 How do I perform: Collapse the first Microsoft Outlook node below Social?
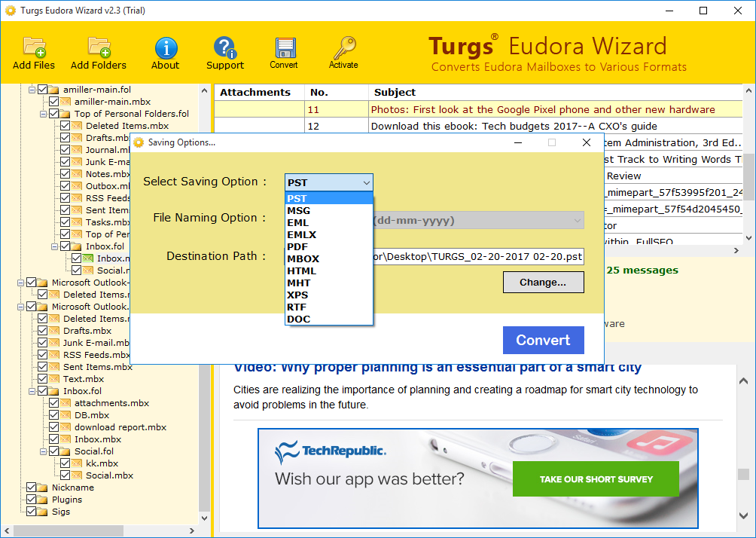point(21,283)
